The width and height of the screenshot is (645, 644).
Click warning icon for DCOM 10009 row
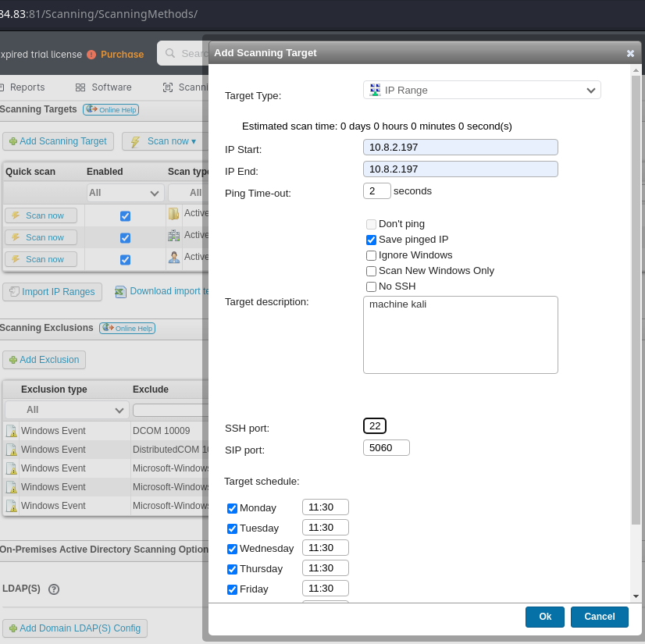point(12,431)
